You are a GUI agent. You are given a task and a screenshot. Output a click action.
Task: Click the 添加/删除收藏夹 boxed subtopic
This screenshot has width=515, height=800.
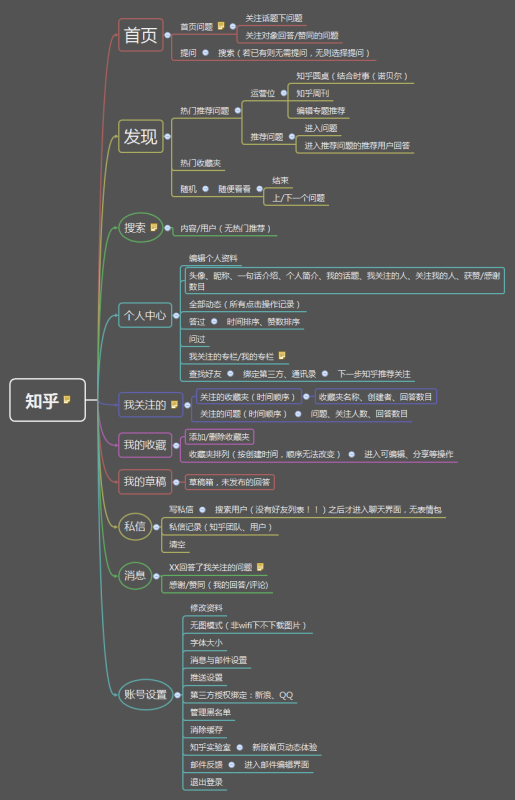point(219,437)
